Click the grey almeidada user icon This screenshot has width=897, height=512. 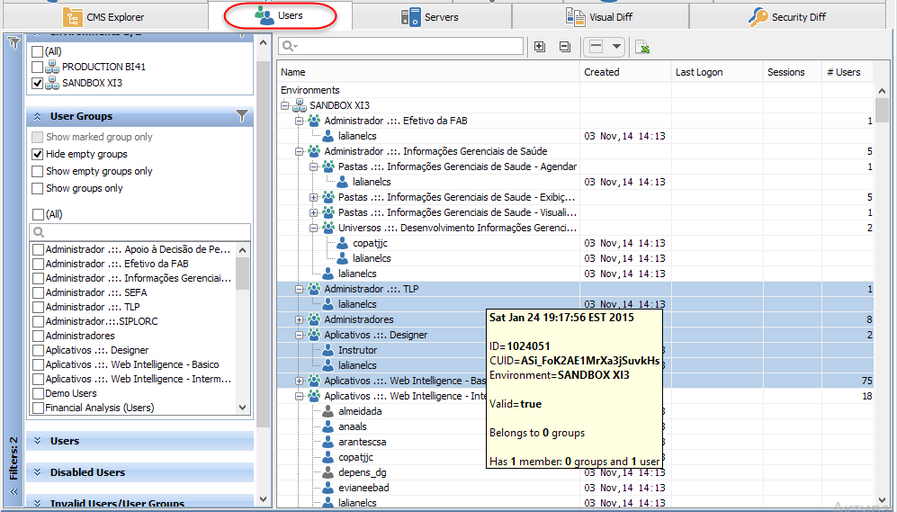(328, 411)
